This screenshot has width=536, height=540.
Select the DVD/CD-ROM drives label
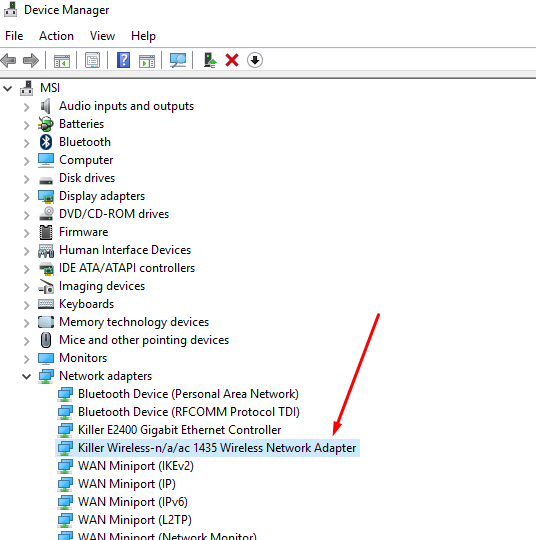pyautogui.click(x=114, y=214)
